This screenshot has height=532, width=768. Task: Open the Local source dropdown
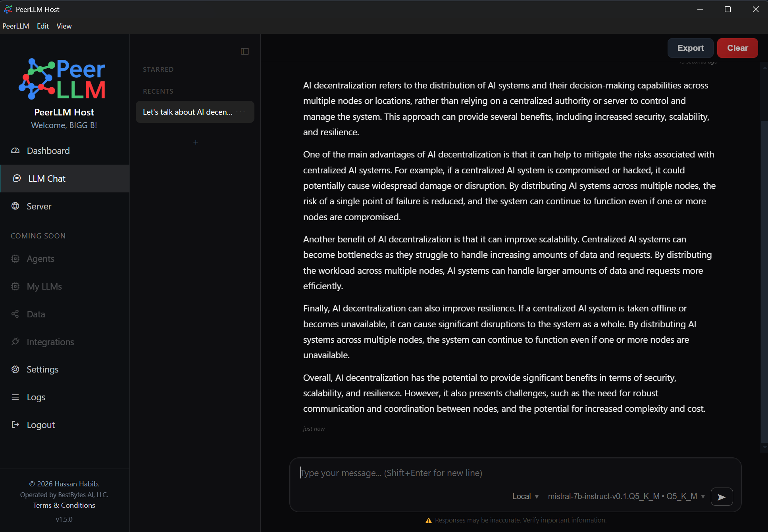tap(525, 496)
